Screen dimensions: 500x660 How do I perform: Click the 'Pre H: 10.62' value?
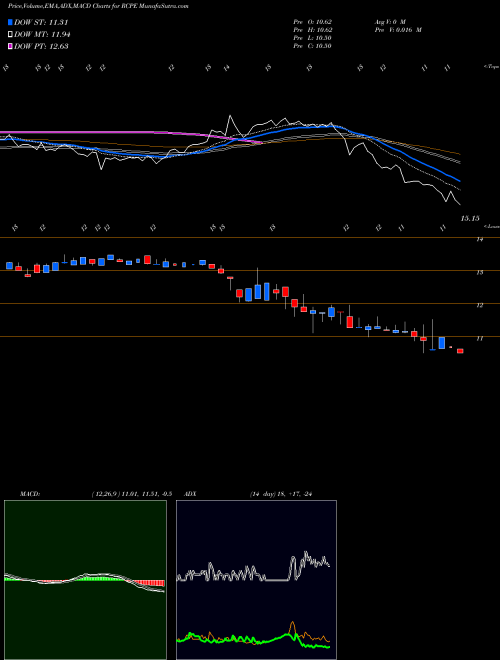(x=312, y=30)
